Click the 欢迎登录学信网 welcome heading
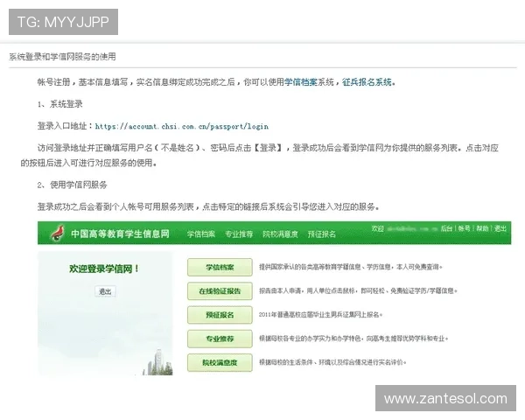525x420 pixels. click(x=104, y=269)
